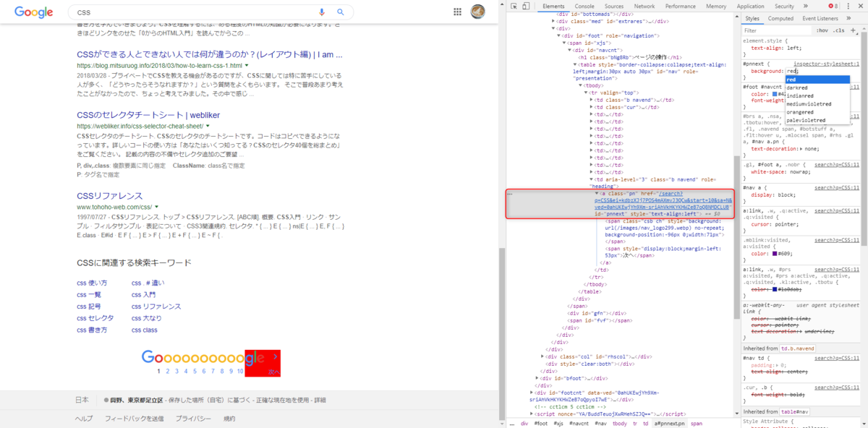
Task: Click related search 'css class'
Action: point(144,330)
